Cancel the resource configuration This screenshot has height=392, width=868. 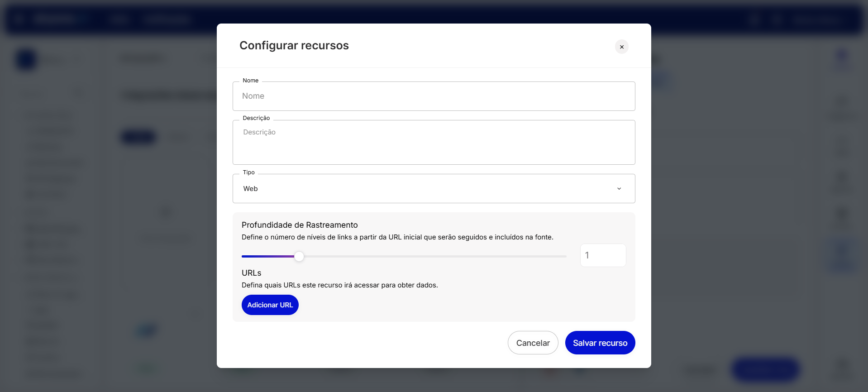533,343
